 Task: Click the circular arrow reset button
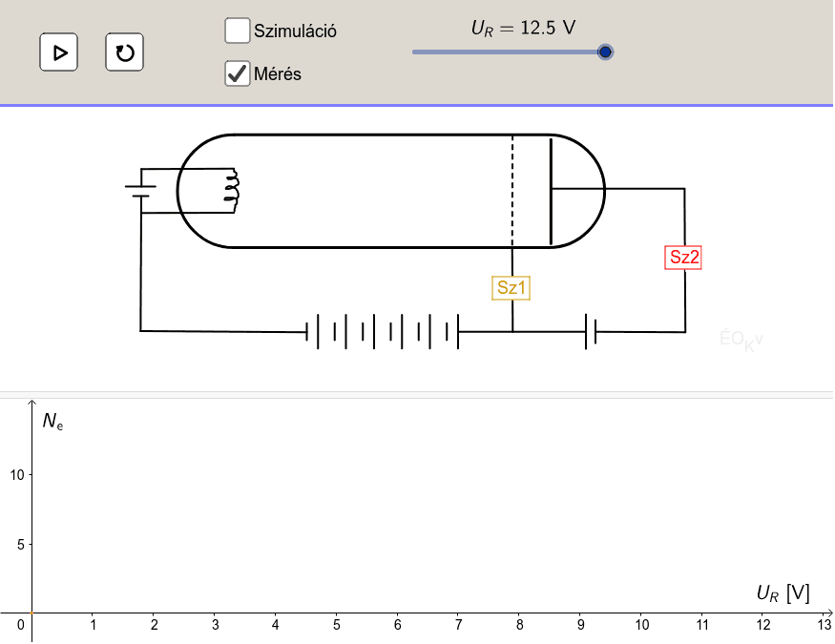[x=124, y=52]
